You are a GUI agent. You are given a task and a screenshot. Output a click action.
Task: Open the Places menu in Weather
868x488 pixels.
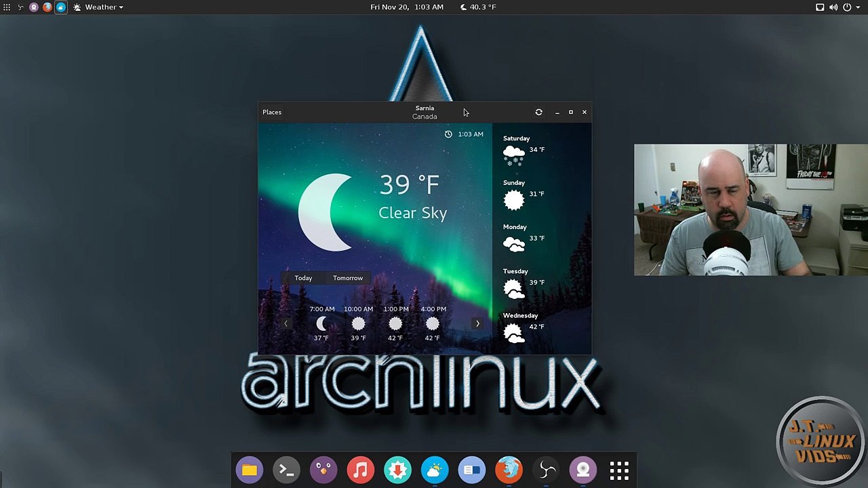click(x=272, y=112)
